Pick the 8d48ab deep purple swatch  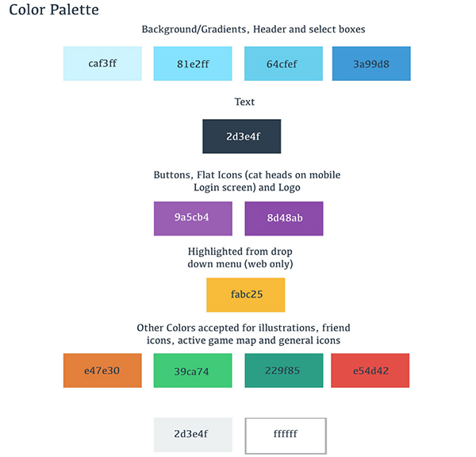tap(284, 219)
